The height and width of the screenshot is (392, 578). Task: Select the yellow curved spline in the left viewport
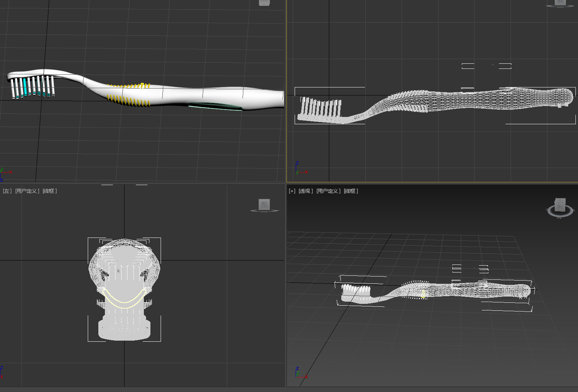tap(124, 302)
